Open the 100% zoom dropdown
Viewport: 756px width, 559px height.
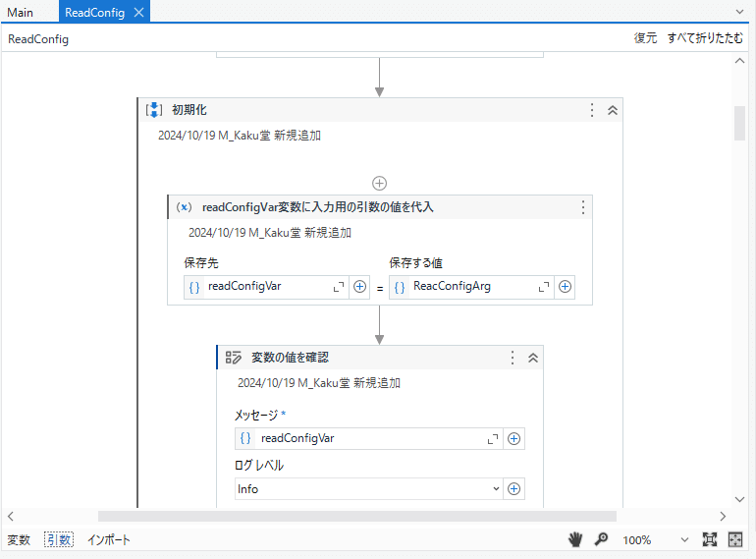coord(684,539)
